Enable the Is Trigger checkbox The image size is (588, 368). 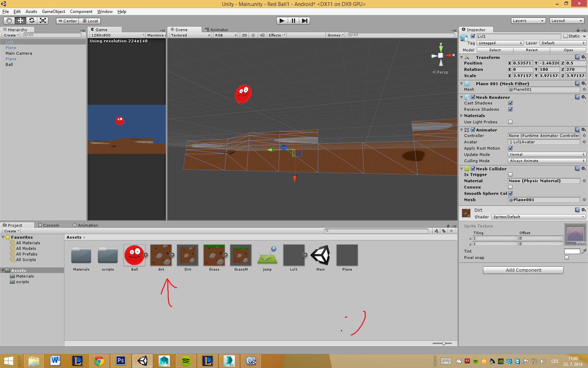510,175
